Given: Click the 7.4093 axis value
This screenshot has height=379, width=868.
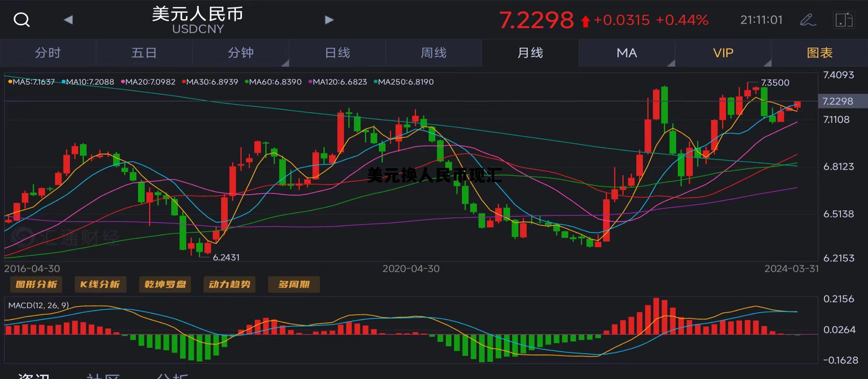Looking at the screenshot, I should (839, 75).
